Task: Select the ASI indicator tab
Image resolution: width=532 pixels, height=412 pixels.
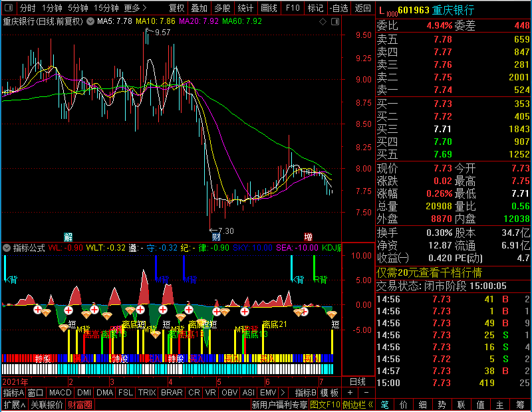Action: [x=248, y=393]
